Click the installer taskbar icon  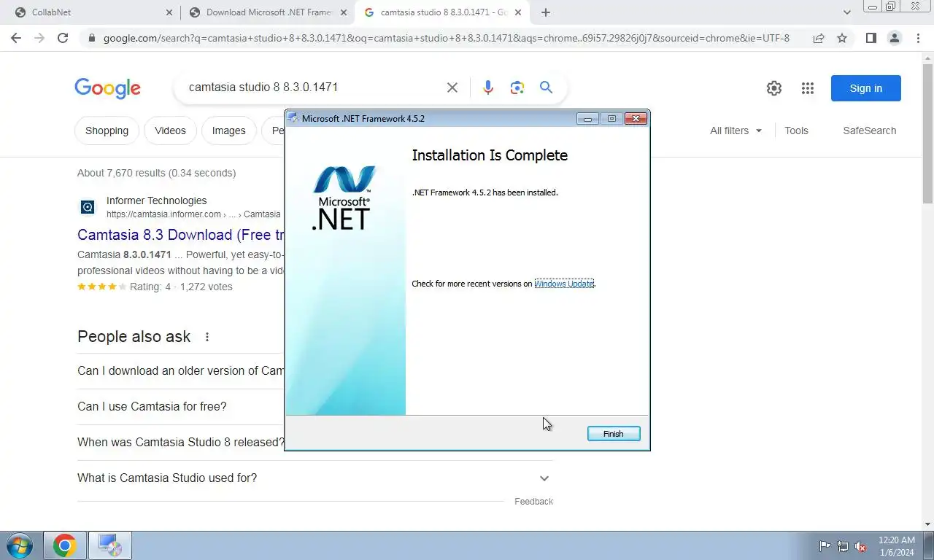[109, 545]
